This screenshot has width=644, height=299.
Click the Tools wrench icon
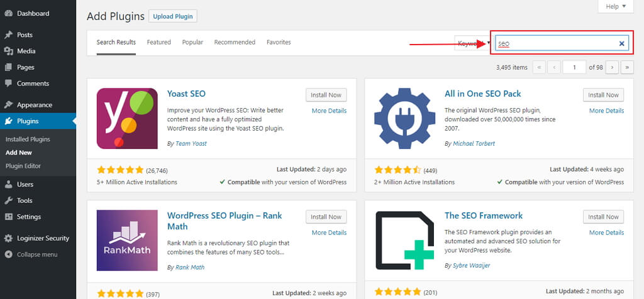[8, 200]
